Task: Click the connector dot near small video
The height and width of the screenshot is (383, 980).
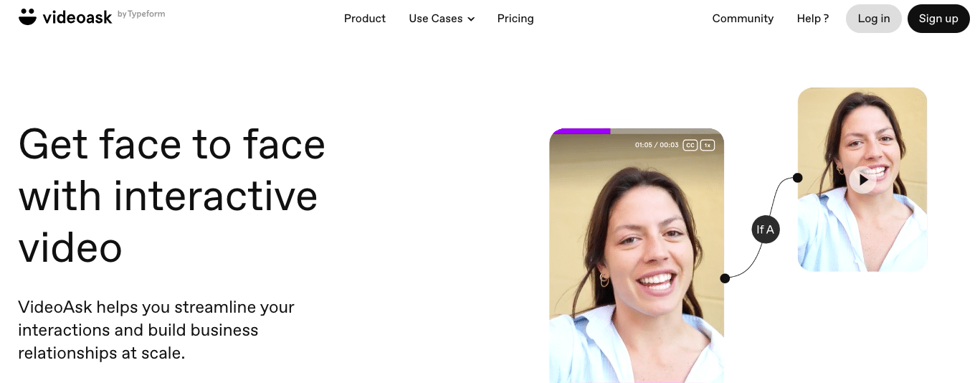Action: [x=797, y=178]
